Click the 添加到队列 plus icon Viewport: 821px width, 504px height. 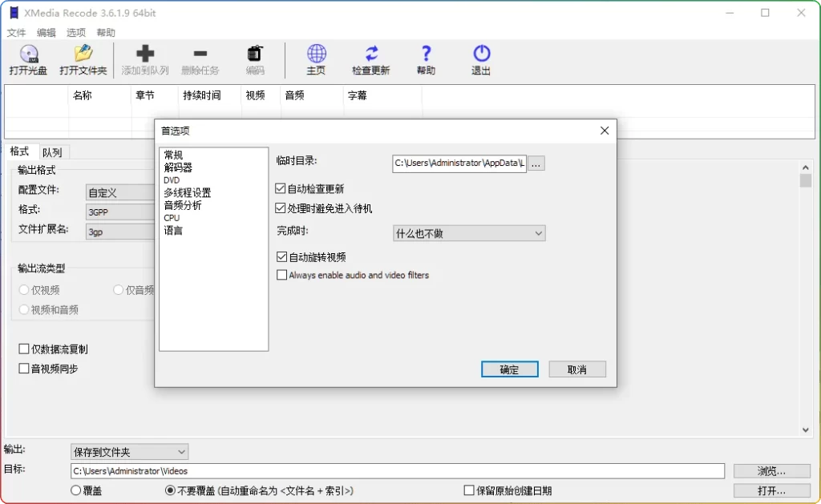click(x=145, y=54)
